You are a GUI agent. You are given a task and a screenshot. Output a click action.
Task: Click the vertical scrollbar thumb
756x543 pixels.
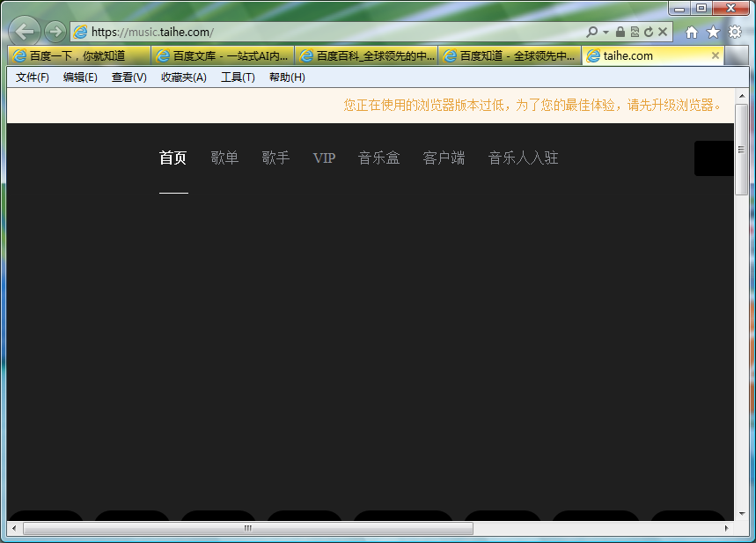click(x=742, y=150)
